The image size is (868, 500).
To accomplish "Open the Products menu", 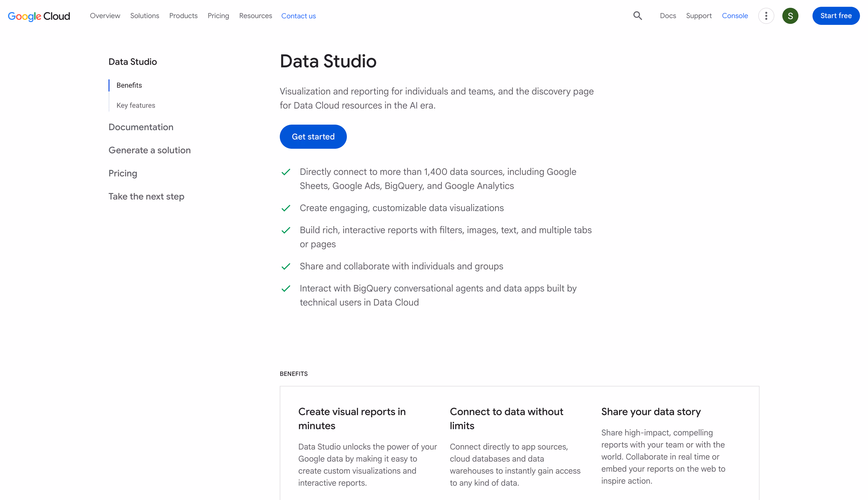I will point(183,16).
